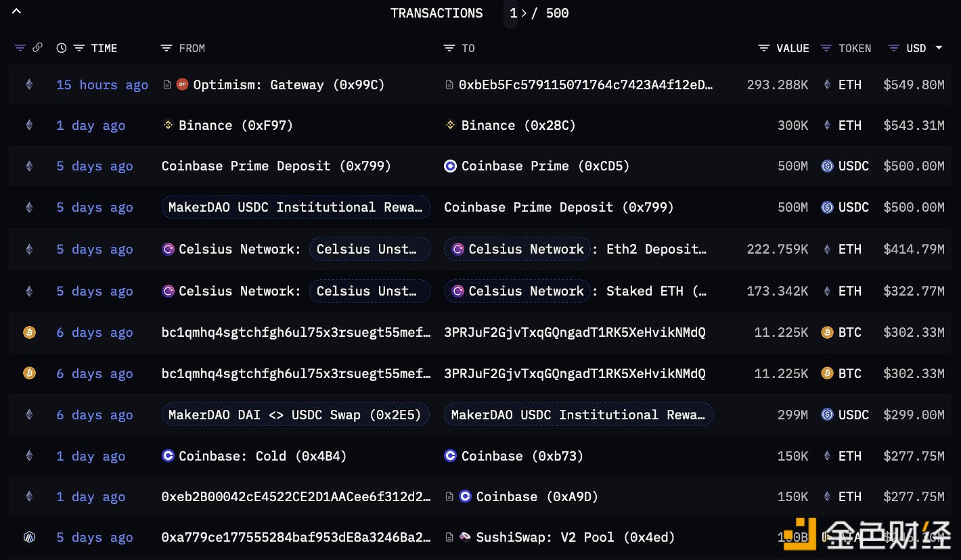Click the Optimism logo icon

tap(182, 85)
